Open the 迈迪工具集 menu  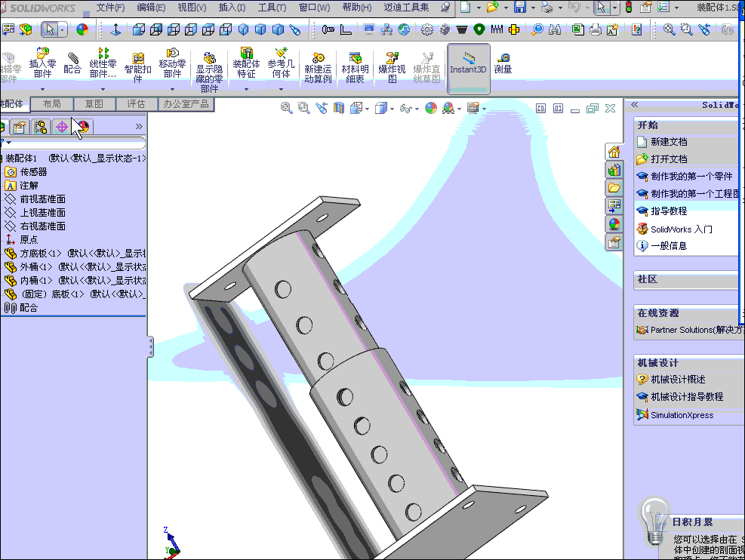click(x=406, y=7)
